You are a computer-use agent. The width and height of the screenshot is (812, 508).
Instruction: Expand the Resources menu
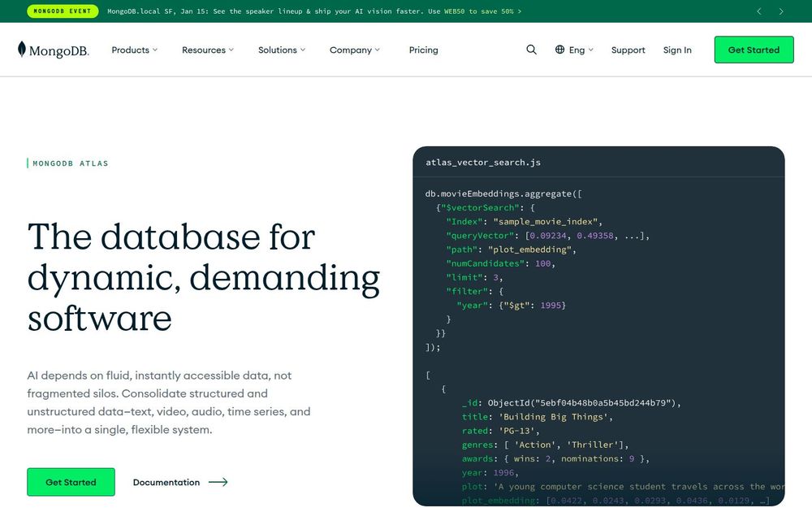tap(205, 50)
